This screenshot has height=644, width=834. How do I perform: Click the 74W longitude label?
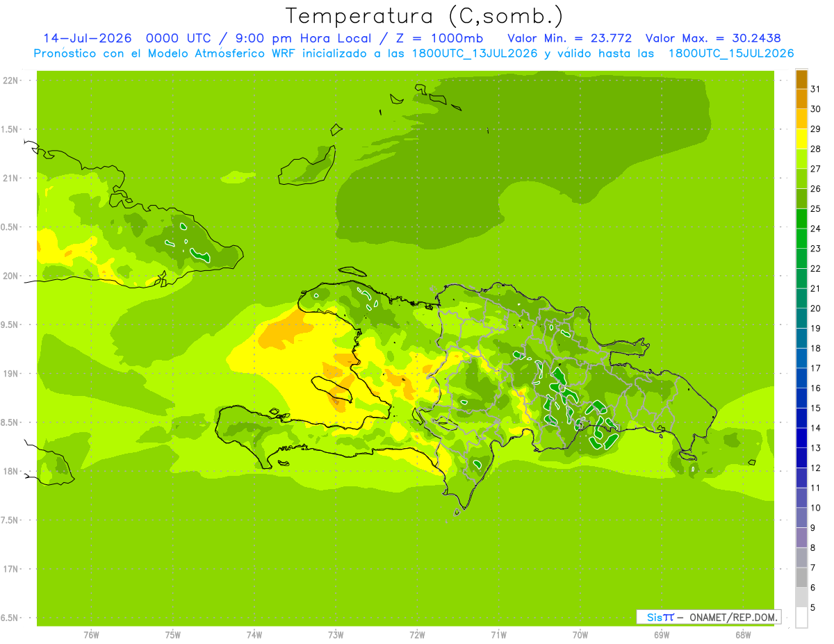(x=254, y=634)
